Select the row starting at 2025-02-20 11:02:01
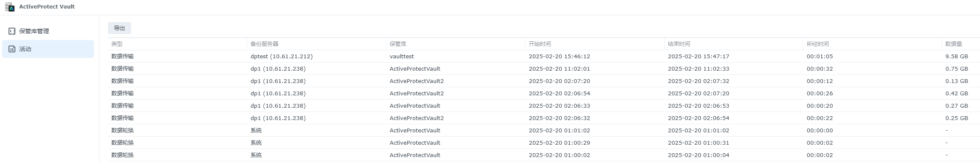This screenshot has height=163, width=980. 544,69
